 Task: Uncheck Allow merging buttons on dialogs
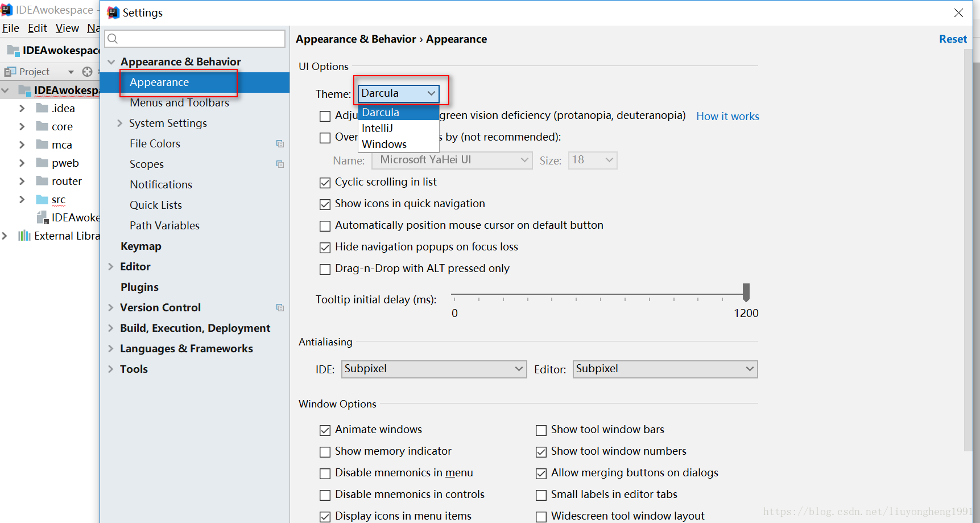(x=541, y=473)
